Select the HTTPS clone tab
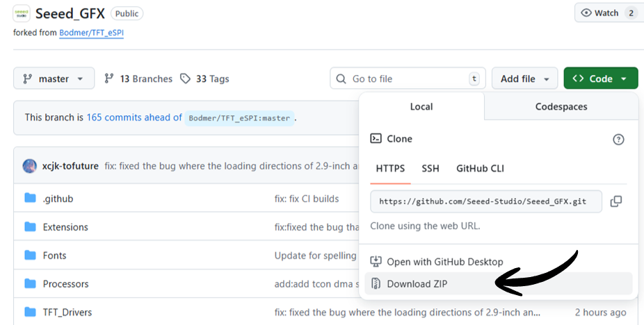Image resolution: width=644 pixels, height=325 pixels. (390, 168)
